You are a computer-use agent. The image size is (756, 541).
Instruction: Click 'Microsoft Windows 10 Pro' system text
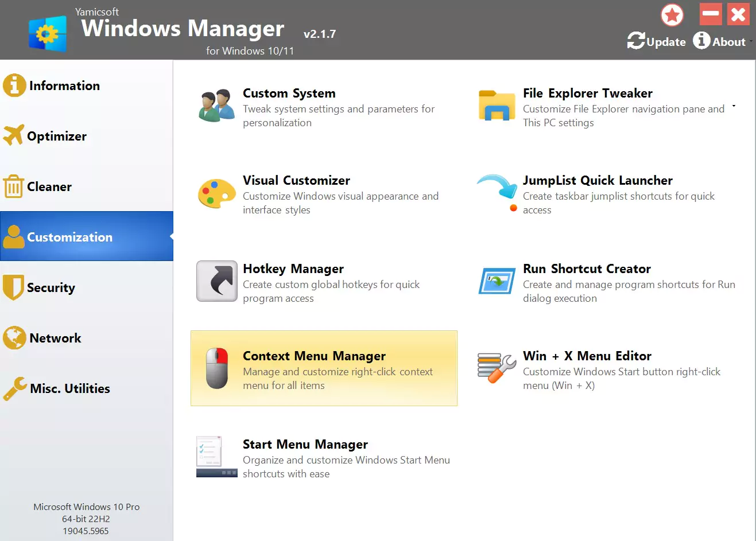[x=87, y=507]
